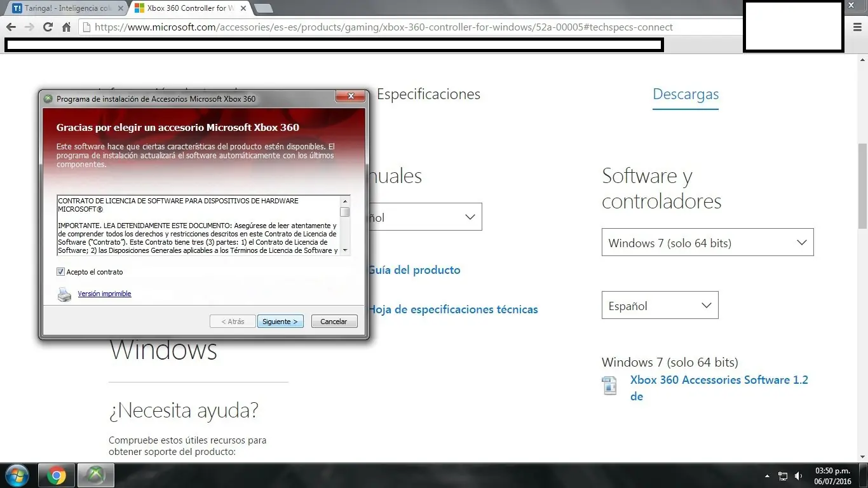Focus the browser address bar
Image resolution: width=868 pixels, height=488 pixels.
pyautogui.click(x=410, y=27)
